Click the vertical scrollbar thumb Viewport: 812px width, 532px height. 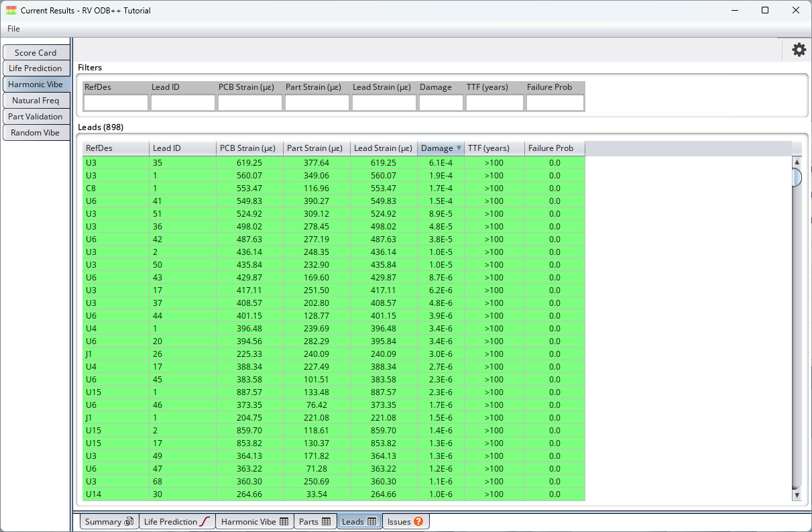point(797,177)
